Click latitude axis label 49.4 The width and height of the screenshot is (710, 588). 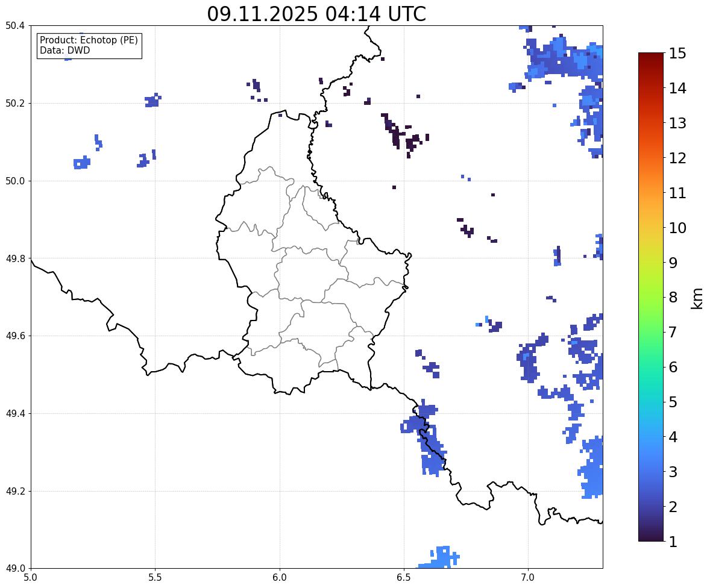[15, 414]
